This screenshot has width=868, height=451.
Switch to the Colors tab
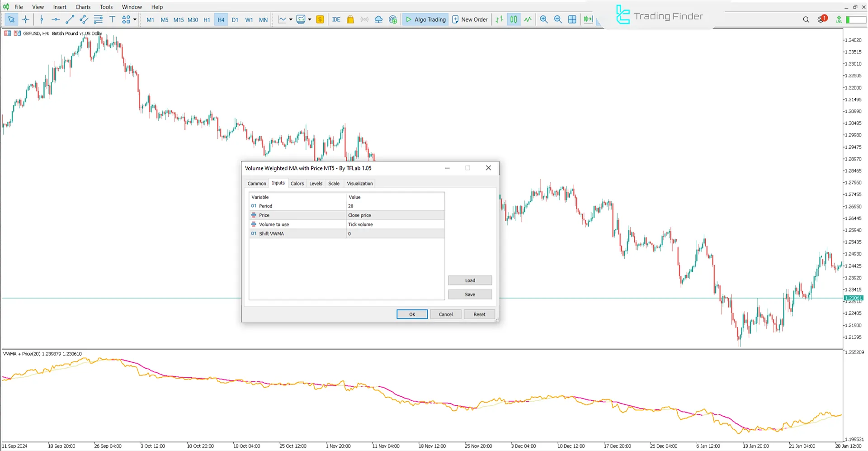297,183
